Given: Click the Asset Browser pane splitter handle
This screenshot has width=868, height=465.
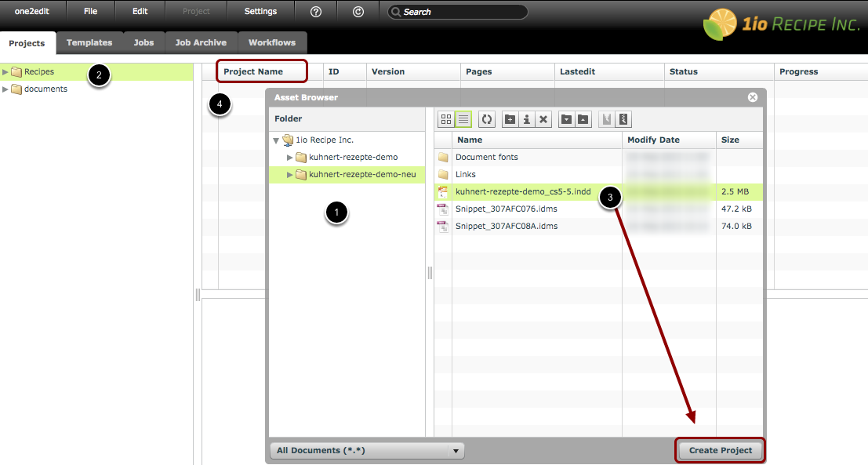Looking at the screenshot, I should point(430,272).
